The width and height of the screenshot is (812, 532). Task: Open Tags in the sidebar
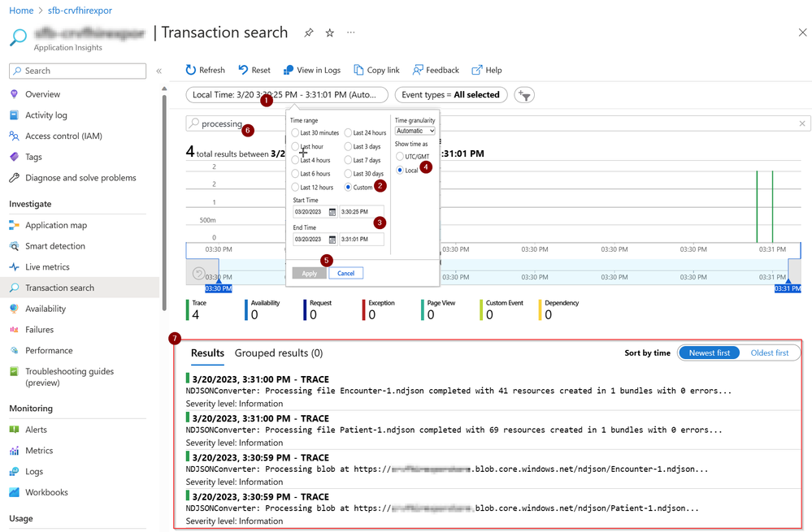click(33, 157)
